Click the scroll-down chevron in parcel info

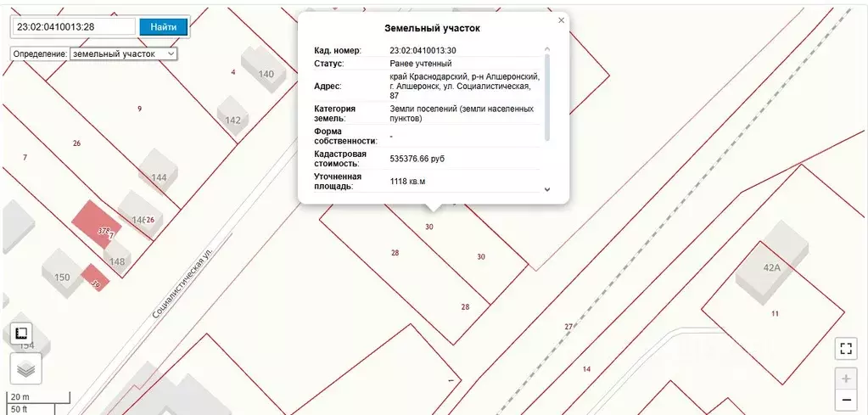coord(547,189)
